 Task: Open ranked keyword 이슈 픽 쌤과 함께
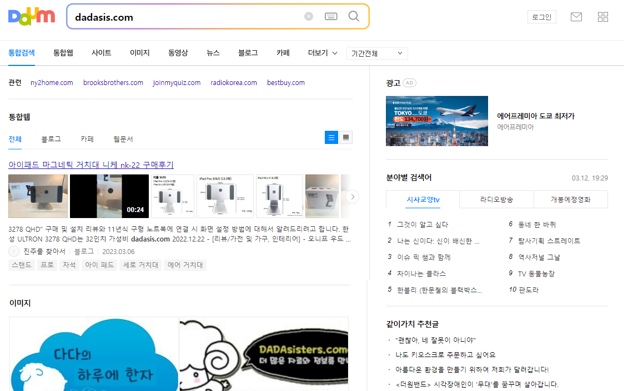click(x=423, y=257)
